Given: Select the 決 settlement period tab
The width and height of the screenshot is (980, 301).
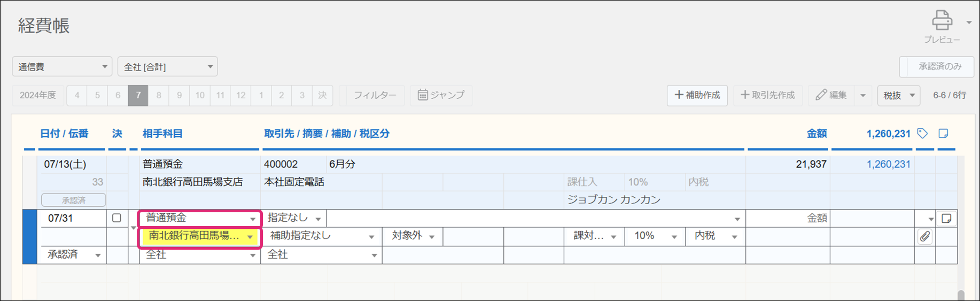Looking at the screenshot, I should [x=322, y=95].
